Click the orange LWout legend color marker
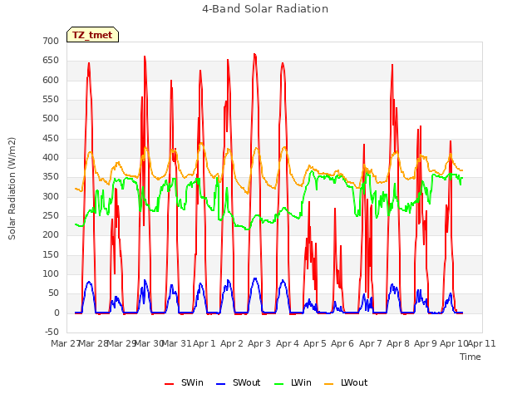The image size is (532, 399). tap(329, 384)
